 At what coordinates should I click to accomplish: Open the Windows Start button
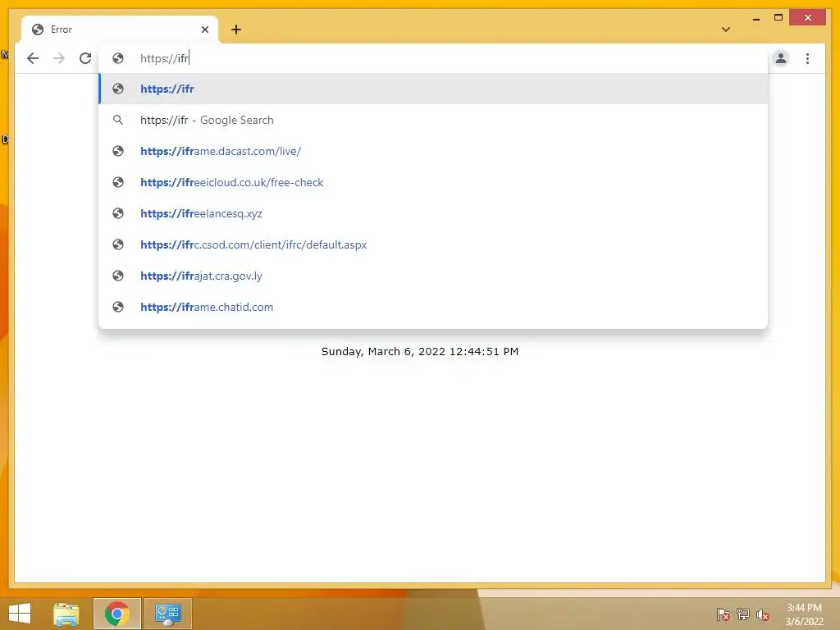[x=20, y=614]
